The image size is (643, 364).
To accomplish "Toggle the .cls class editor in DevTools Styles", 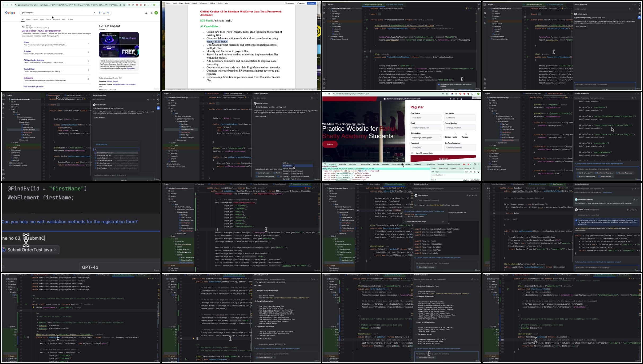I will (471, 172).
